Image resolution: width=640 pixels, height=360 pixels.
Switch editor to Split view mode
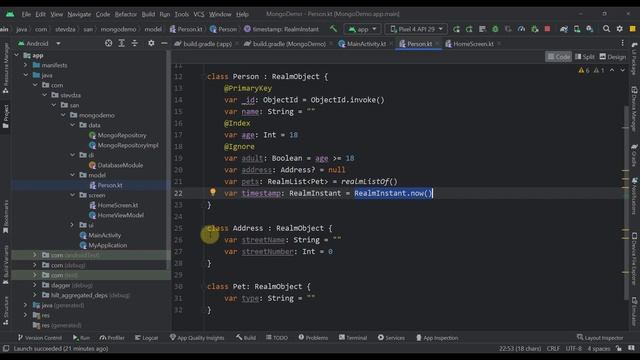coord(584,57)
